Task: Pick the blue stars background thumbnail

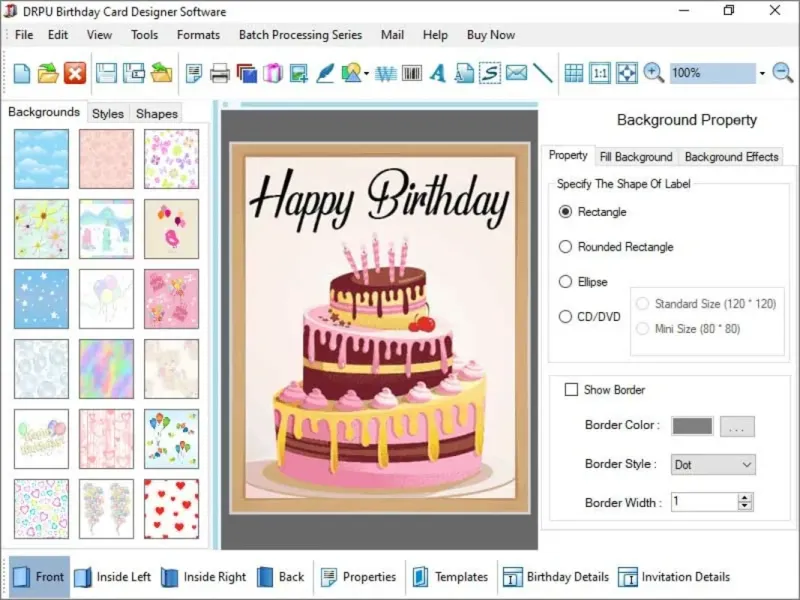Action: (41, 299)
